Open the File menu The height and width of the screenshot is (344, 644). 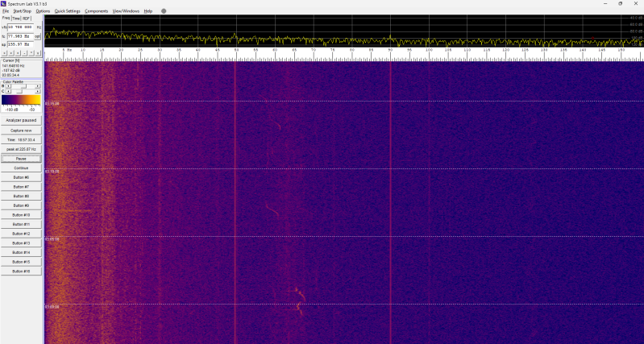click(x=6, y=11)
